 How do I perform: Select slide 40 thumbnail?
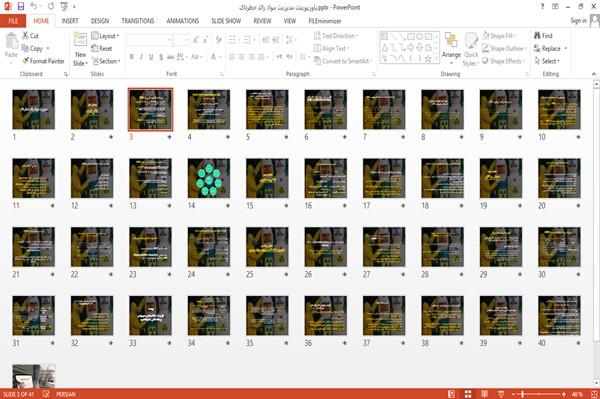(559, 316)
